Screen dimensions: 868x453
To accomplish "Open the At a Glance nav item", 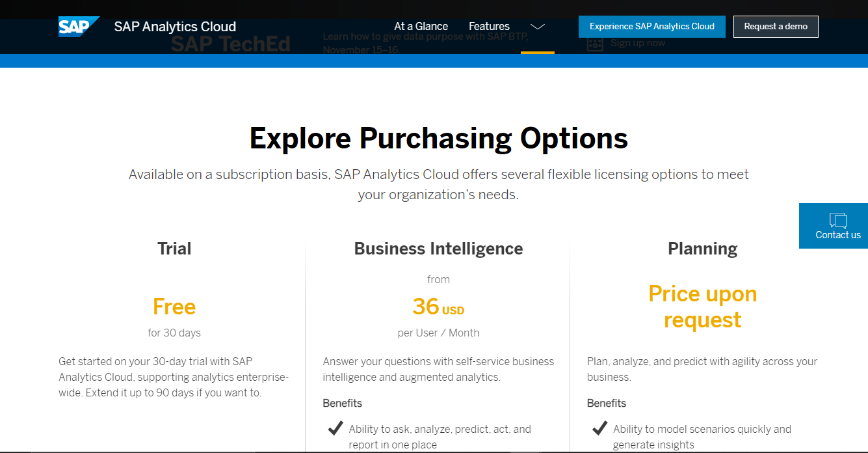I will tap(421, 27).
